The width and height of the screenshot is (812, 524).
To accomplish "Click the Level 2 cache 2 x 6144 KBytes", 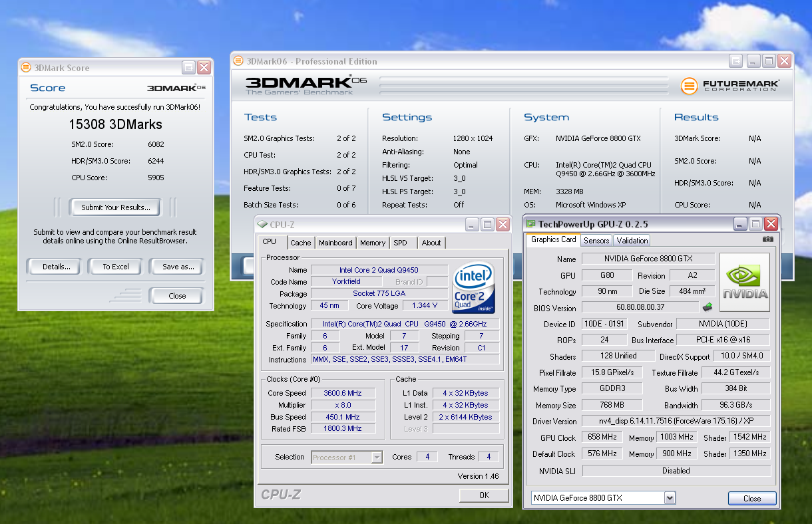I will [x=466, y=417].
